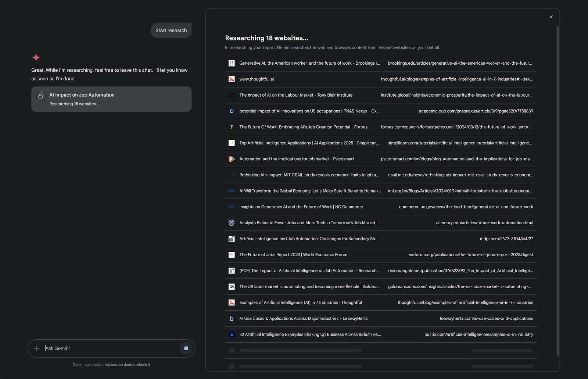Click the MIT CSAIL favicon
588x379 pixels.
pos(232,175)
